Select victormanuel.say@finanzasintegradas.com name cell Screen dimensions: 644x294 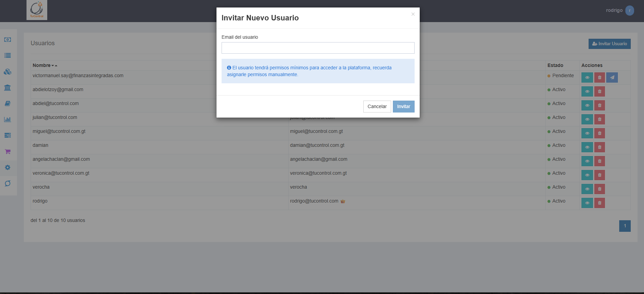[x=78, y=75]
